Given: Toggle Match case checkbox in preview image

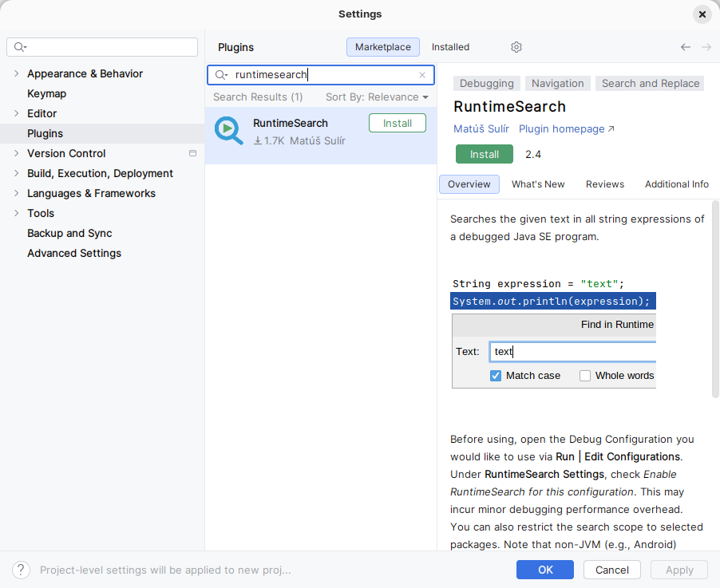Looking at the screenshot, I should tap(496, 376).
